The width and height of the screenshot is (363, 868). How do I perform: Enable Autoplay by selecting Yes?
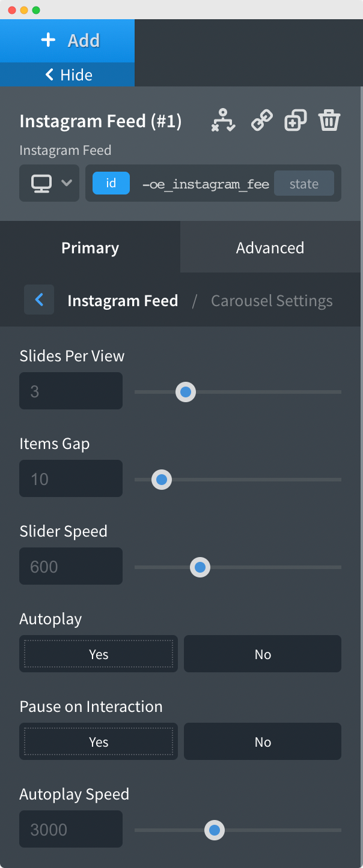tap(98, 654)
